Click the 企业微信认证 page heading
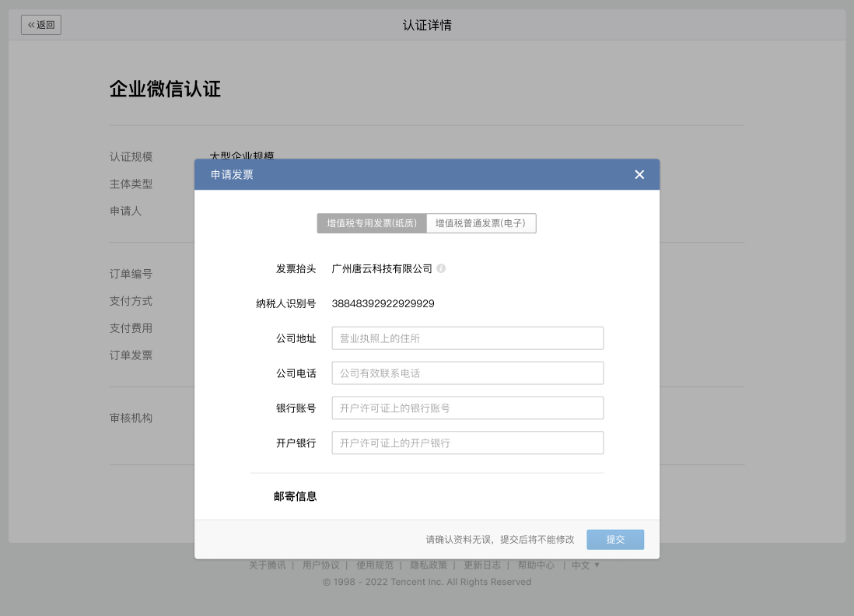The image size is (854, 616). pyautogui.click(x=165, y=89)
